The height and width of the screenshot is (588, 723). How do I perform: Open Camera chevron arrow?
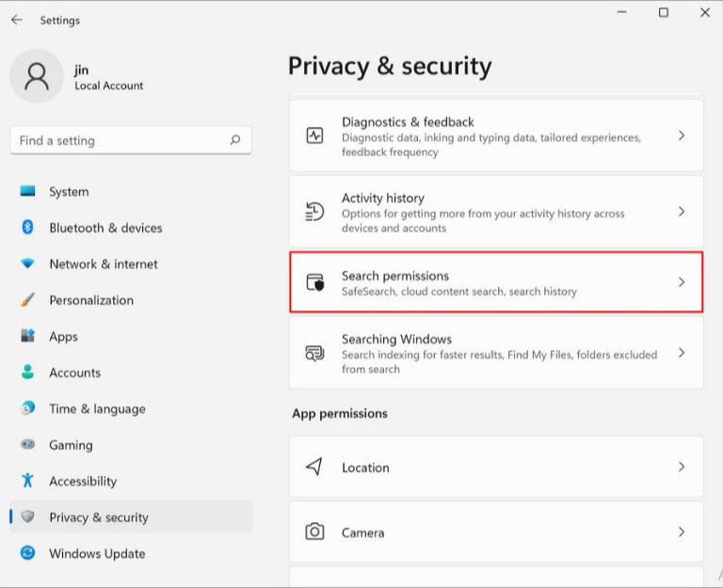coord(682,532)
